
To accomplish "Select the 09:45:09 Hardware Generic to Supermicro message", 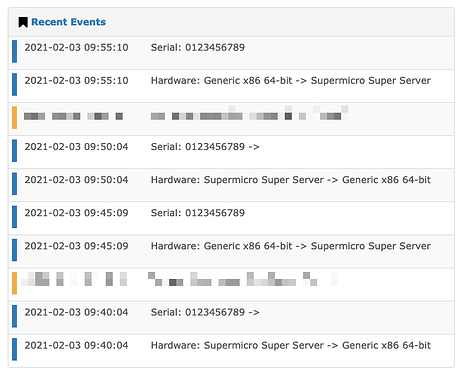I will click(x=291, y=246).
